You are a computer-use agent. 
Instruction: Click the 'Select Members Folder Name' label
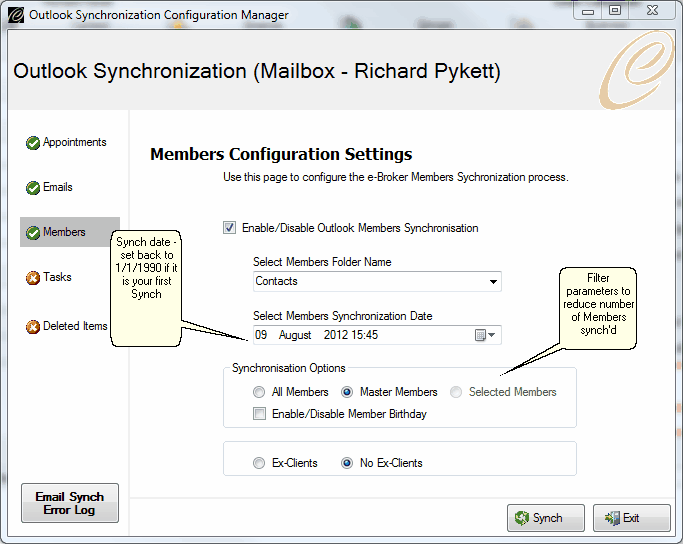(x=322, y=262)
